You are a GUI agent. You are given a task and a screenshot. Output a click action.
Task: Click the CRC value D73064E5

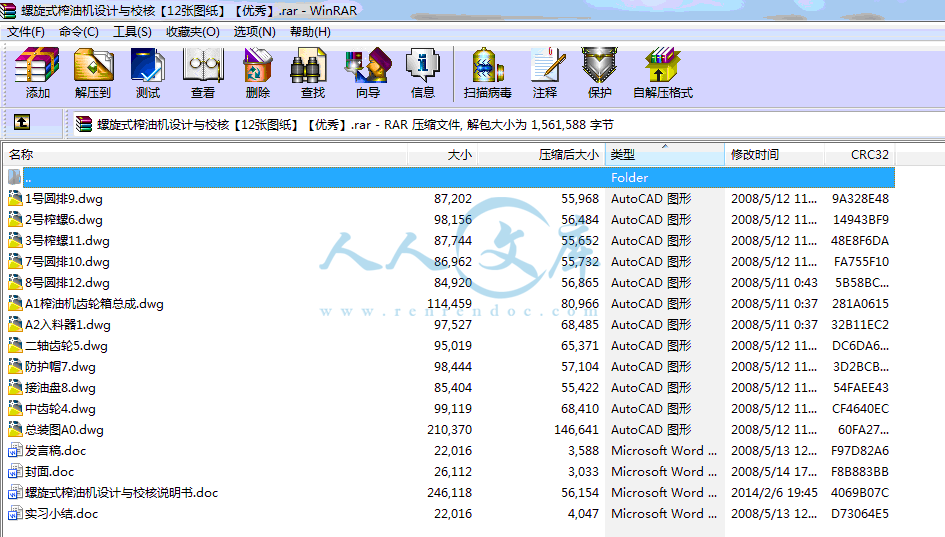(860, 514)
